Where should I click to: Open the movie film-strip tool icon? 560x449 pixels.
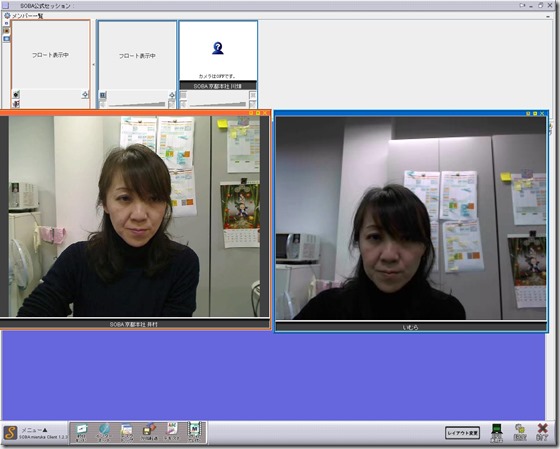[x=195, y=432]
